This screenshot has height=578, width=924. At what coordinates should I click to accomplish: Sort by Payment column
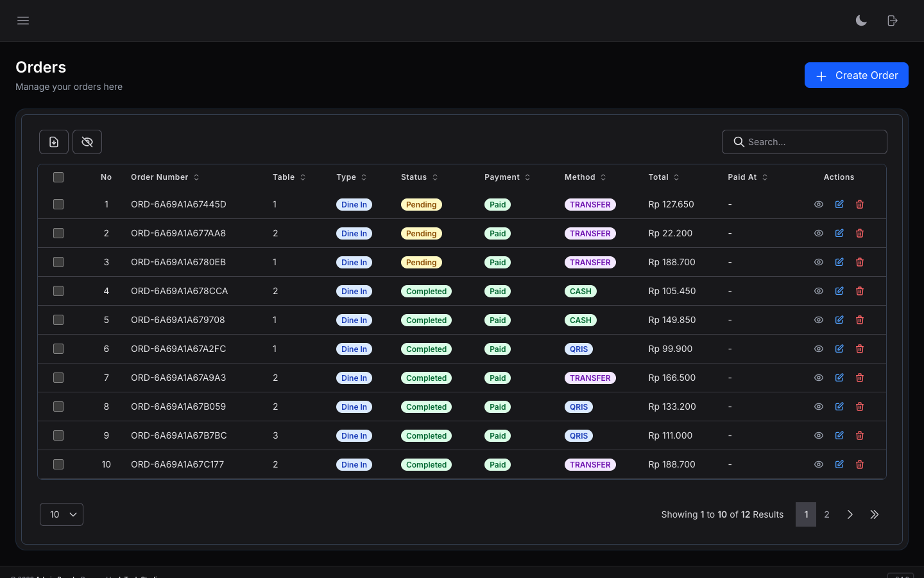508,177
